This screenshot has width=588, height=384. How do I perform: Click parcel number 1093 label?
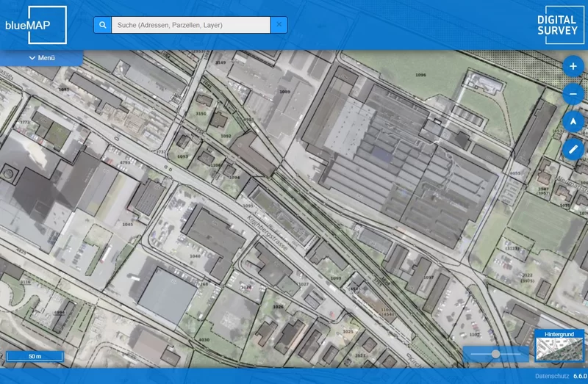click(x=182, y=156)
